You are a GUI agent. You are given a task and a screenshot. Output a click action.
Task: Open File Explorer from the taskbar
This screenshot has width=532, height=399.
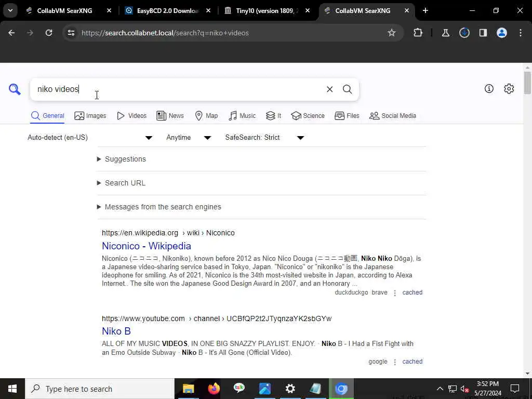coord(188,389)
